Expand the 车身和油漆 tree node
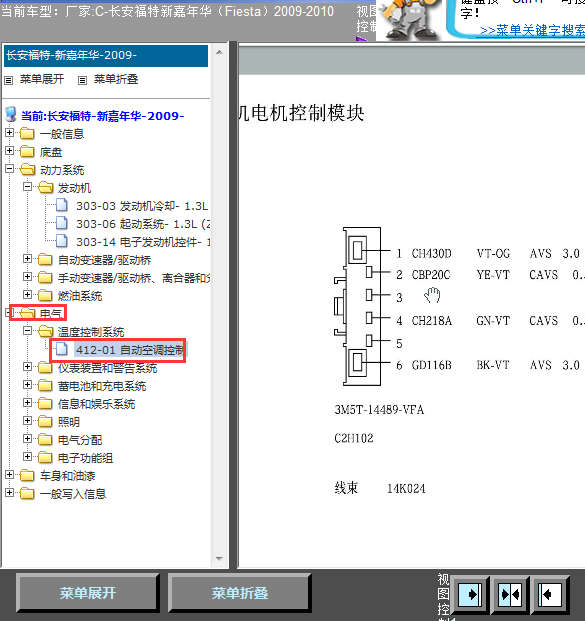This screenshot has width=585, height=621. click(10, 474)
